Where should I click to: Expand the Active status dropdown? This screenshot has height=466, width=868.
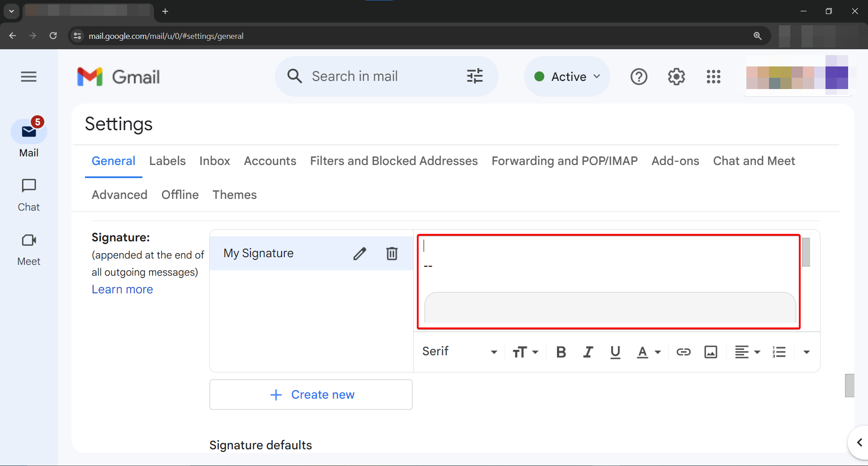tap(567, 77)
